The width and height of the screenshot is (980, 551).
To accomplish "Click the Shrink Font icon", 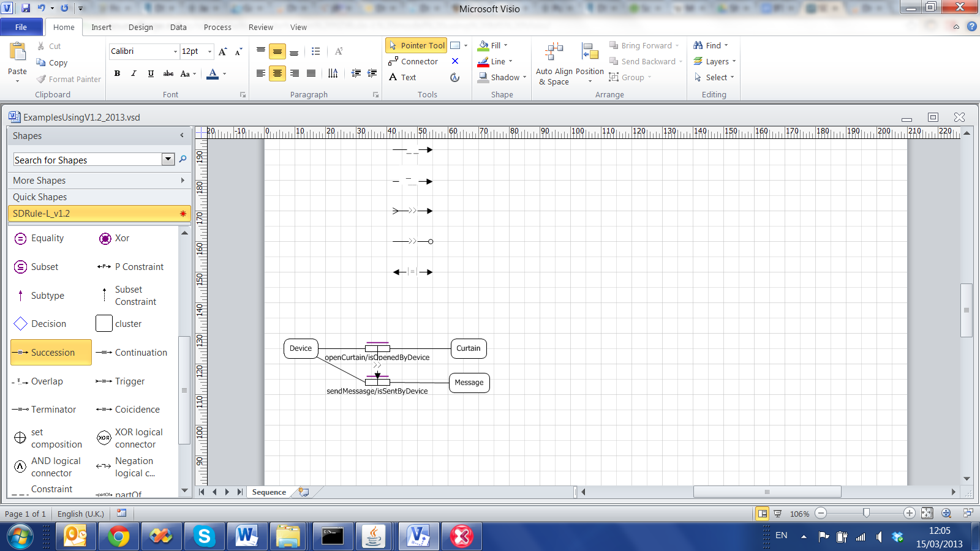I will [239, 51].
